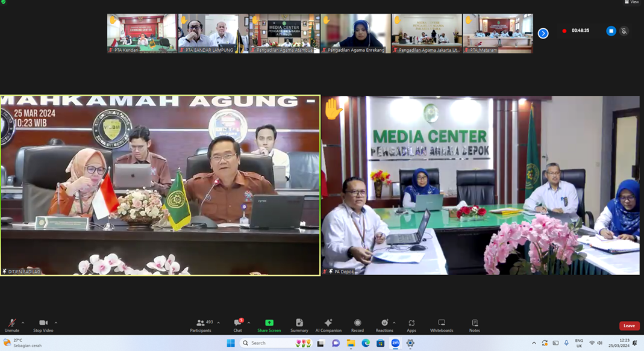Open the Teams chat taskbar icon

coord(336,343)
